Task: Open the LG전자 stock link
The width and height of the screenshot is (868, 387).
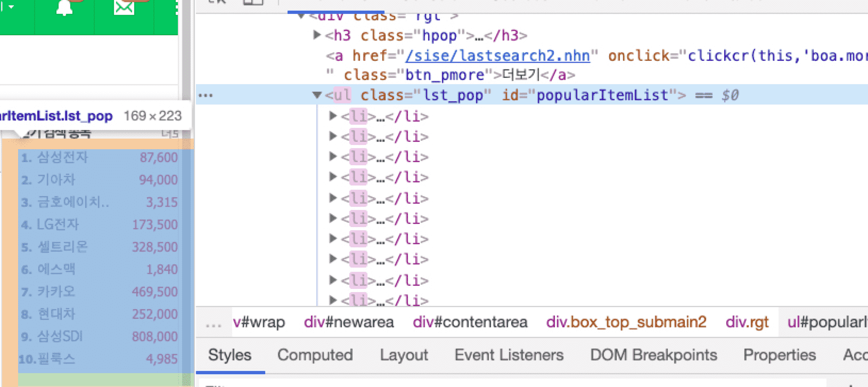Action: point(58,224)
